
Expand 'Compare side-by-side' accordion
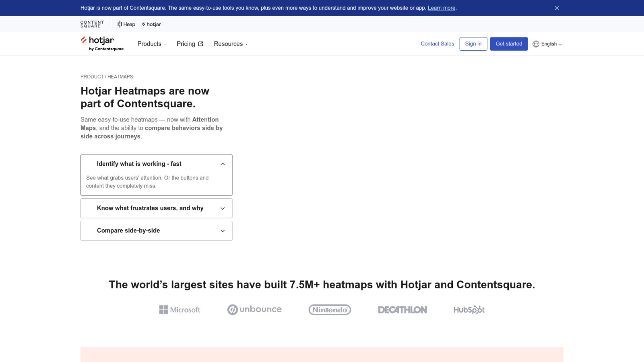point(157,231)
